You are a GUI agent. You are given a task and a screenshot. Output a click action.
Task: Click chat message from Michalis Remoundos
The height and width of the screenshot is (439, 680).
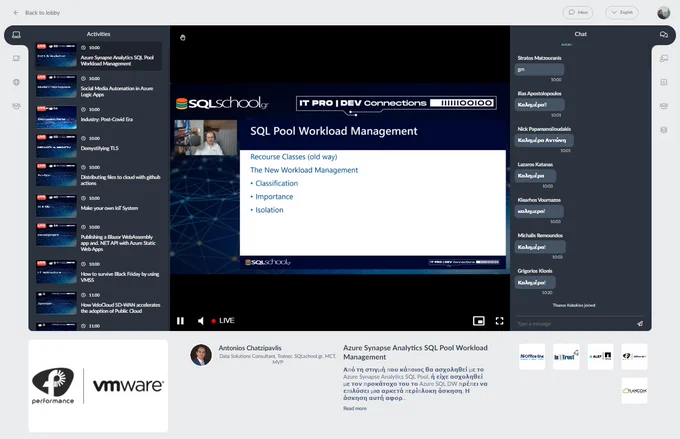pyautogui.click(x=540, y=247)
